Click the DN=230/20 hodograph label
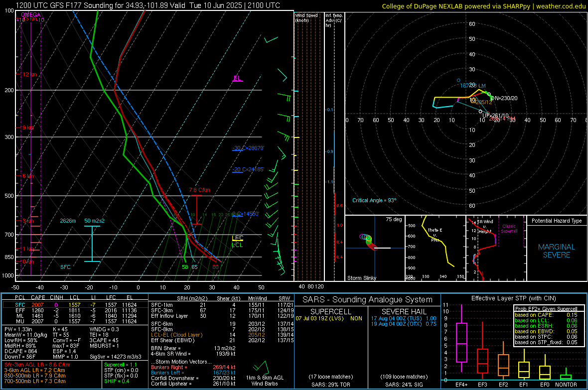Image resolution: width=588 pixels, height=390 pixels. [x=504, y=98]
